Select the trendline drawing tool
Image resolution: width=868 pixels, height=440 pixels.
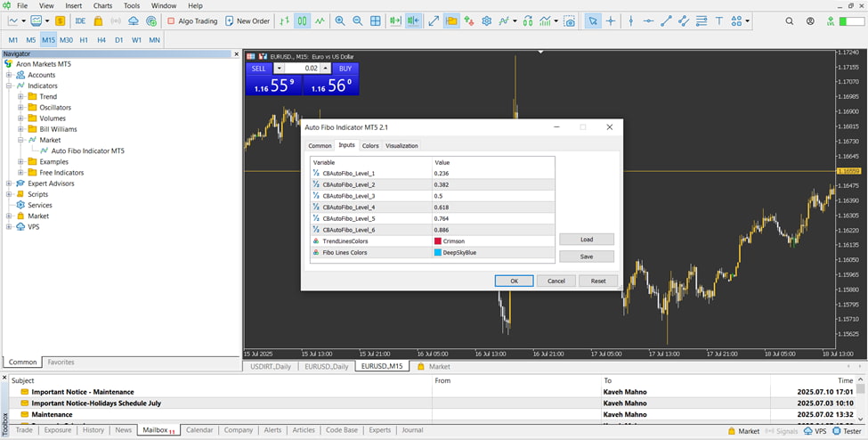[666, 21]
